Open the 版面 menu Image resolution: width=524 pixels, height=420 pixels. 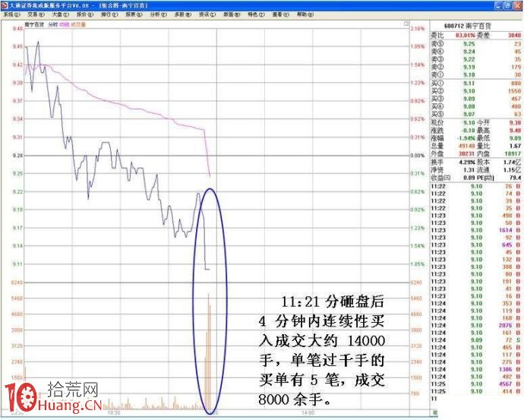coord(232,14)
